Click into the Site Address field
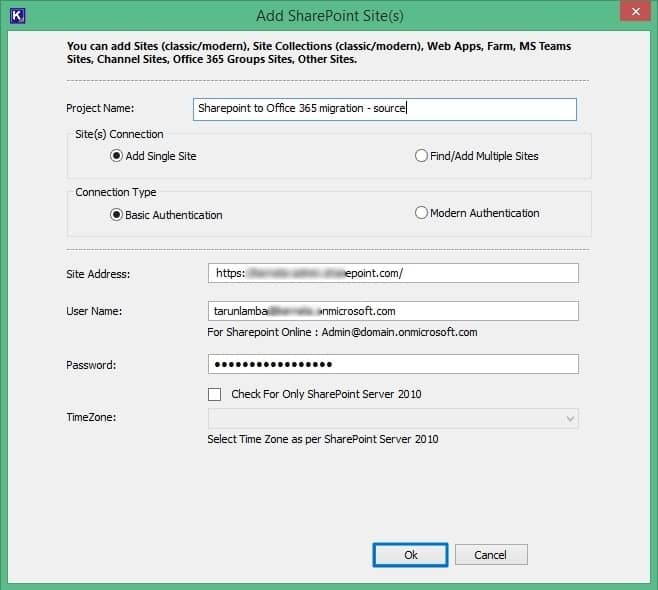 pos(393,273)
